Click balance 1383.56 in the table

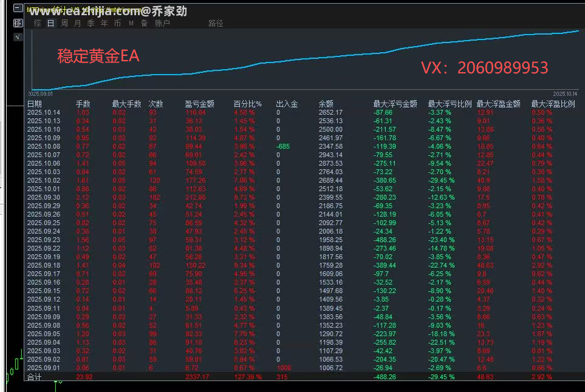[x=330, y=317]
